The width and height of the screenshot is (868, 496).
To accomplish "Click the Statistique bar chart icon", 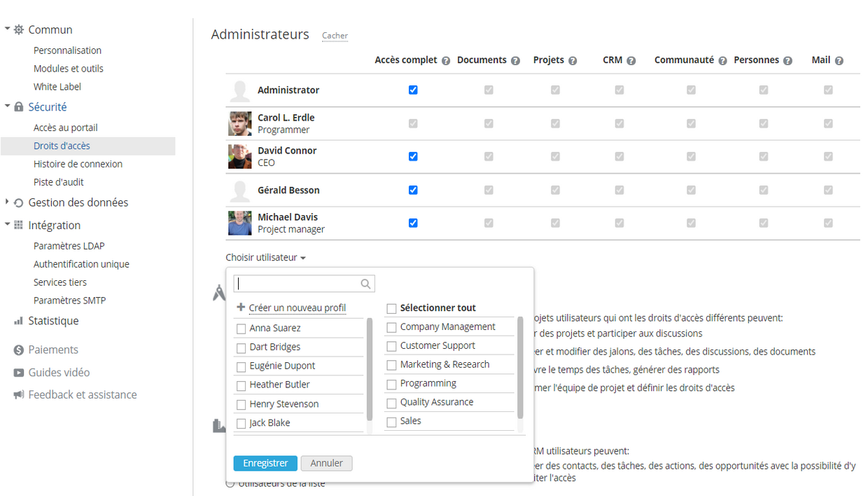I will pyautogui.click(x=19, y=321).
